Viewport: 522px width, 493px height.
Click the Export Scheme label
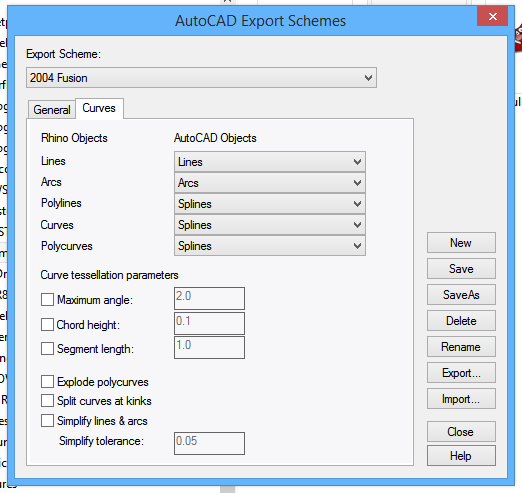click(63, 54)
